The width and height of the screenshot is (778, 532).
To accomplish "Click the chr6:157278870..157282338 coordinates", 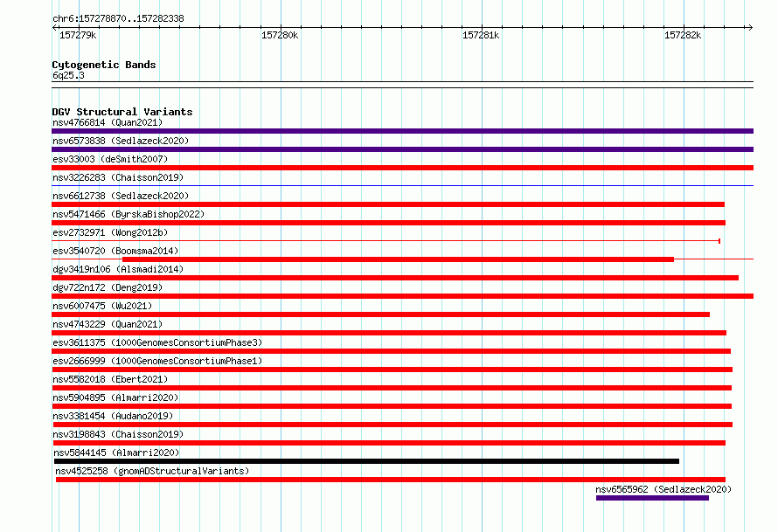I will (118, 19).
